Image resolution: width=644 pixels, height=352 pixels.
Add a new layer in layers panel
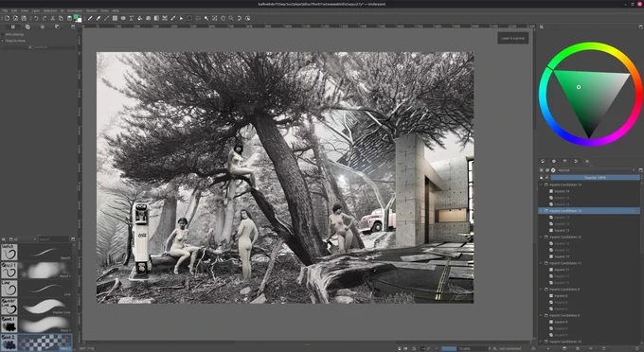548,349
